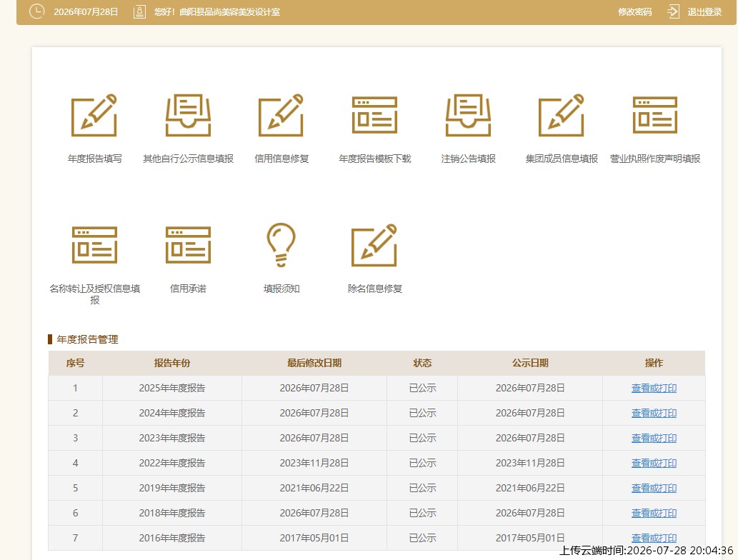
Task: Click the 状态 column header
Action: (x=422, y=363)
